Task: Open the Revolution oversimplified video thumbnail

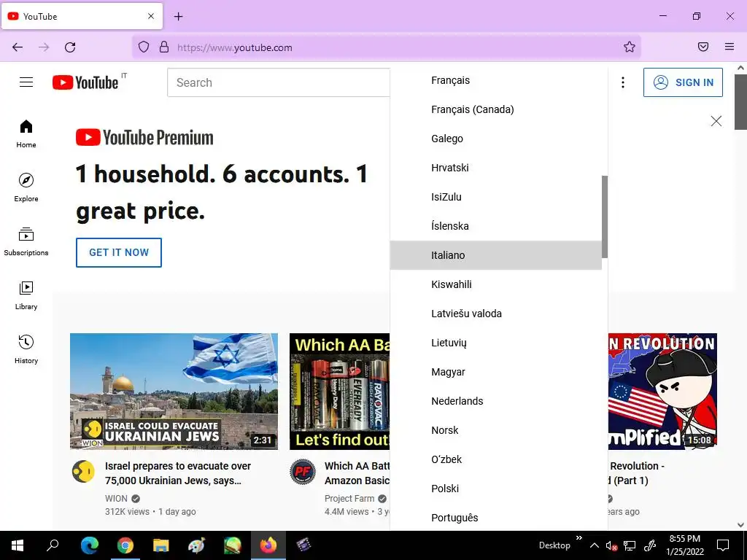Action: click(x=662, y=392)
